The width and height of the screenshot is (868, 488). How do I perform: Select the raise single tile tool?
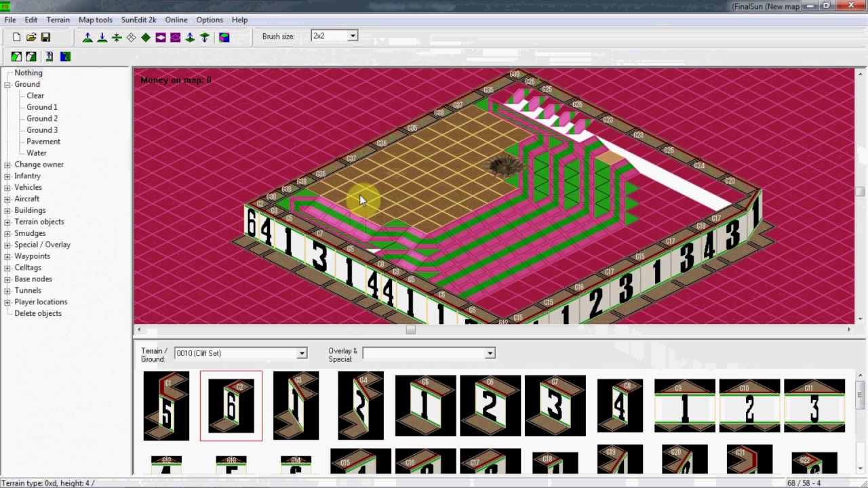(x=190, y=37)
